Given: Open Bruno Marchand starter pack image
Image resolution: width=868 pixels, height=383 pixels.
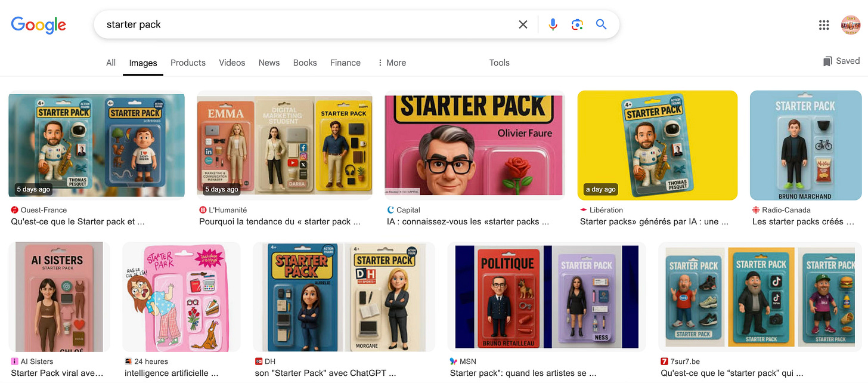Looking at the screenshot, I should point(805,145).
